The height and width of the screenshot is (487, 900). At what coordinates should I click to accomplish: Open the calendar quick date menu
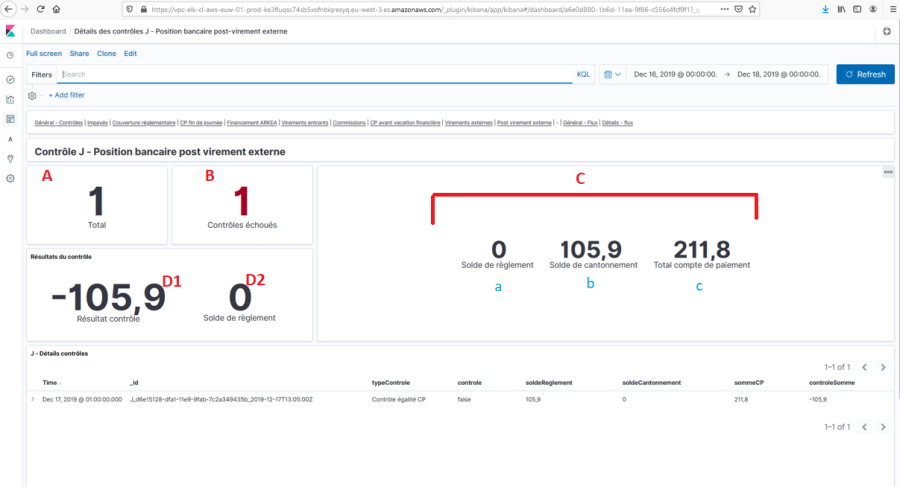coord(612,74)
